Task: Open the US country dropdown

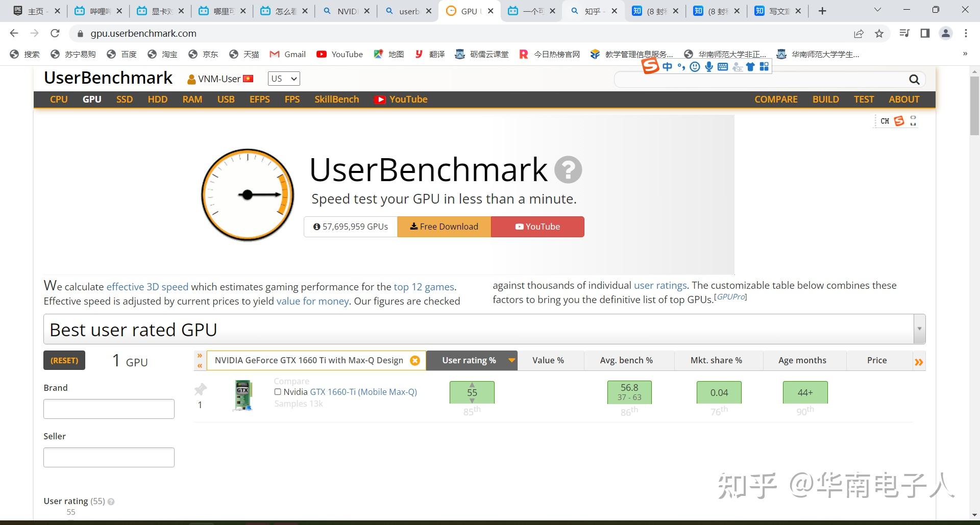Action: coord(284,79)
